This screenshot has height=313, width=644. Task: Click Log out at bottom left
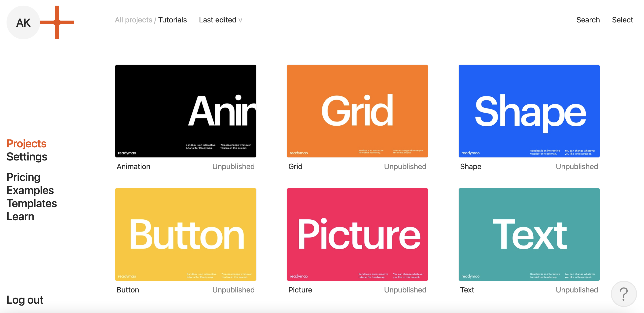click(25, 300)
